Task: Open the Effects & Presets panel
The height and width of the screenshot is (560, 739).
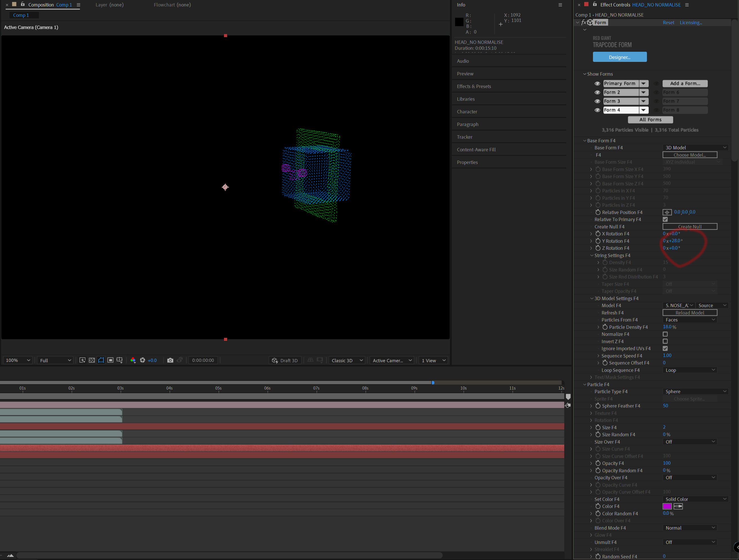Action: (x=474, y=86)
